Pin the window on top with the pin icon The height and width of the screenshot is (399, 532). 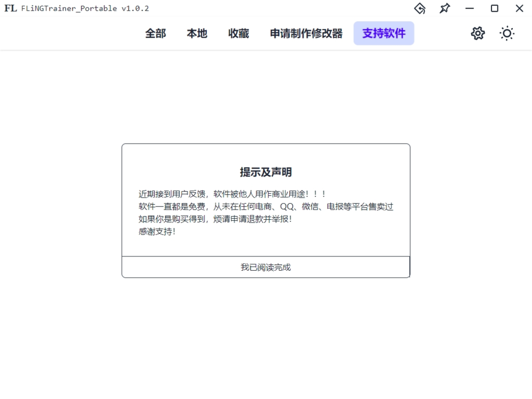pos(444,9)
